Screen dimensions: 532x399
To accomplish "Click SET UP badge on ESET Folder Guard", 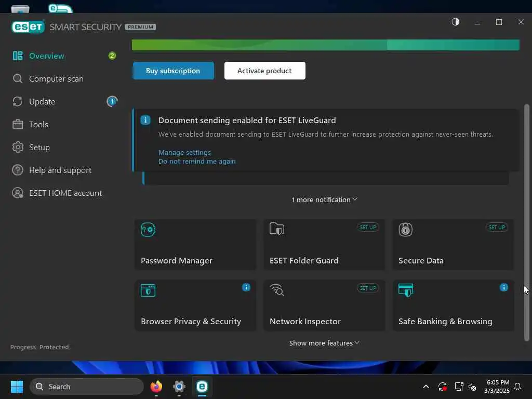I will 368,227.
